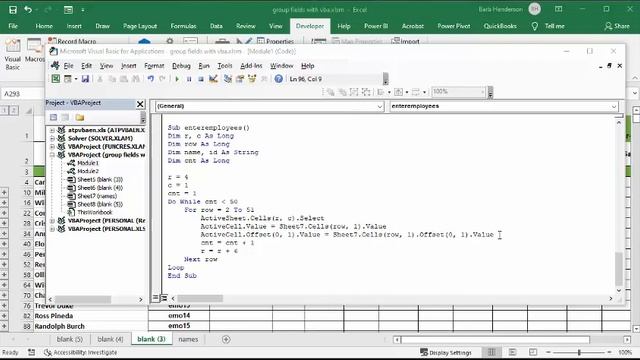Click the Insert UserForm toolbar icon
The image size is (640, 360).
[68, 79]
